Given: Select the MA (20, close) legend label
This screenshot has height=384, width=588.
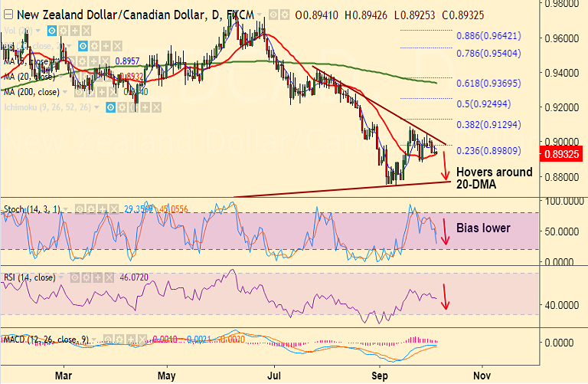Looking at the screenshot, I should pyautogui.click(x=30, y=77).
